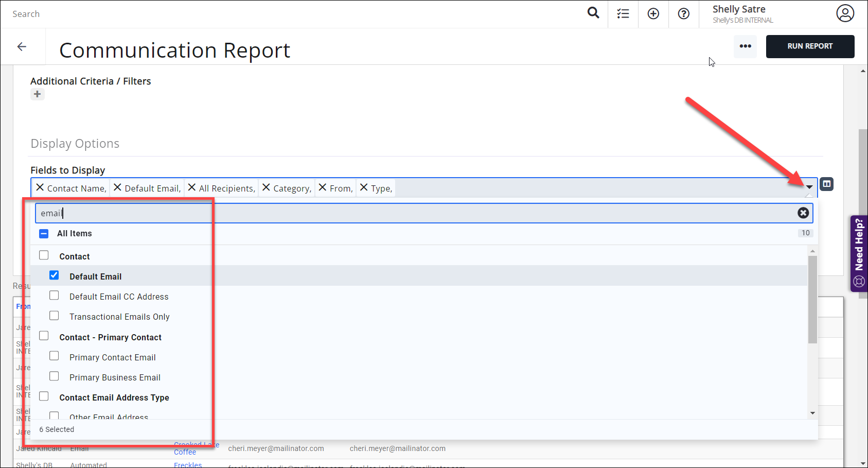Enable the Primary Contact Email checkbox
The height and width of the screenshot is (468, 868).
pyautogui.click(x=54, y=355)
